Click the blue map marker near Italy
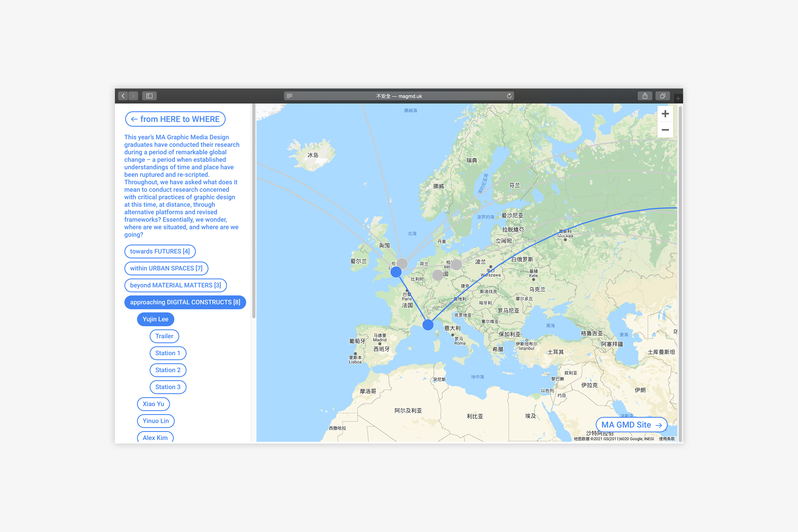Screen dimensions: 798x532 pos(428,325)
